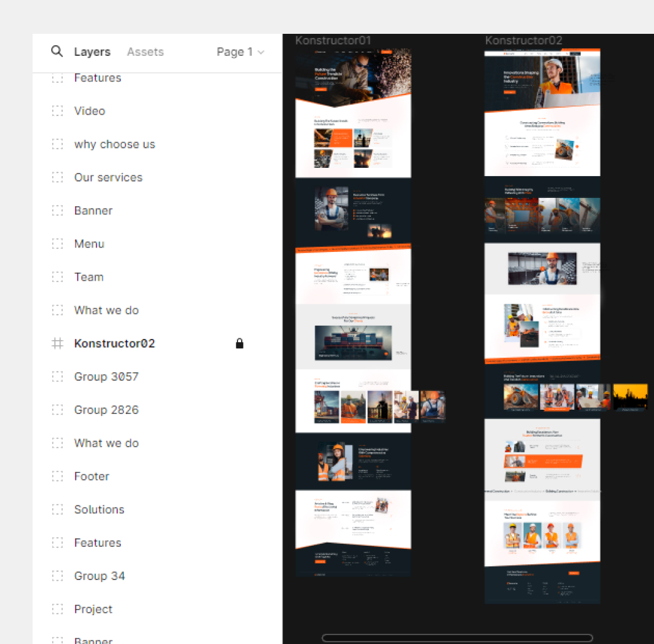Click the group icon beside Our services

click(x=57, y=177)
